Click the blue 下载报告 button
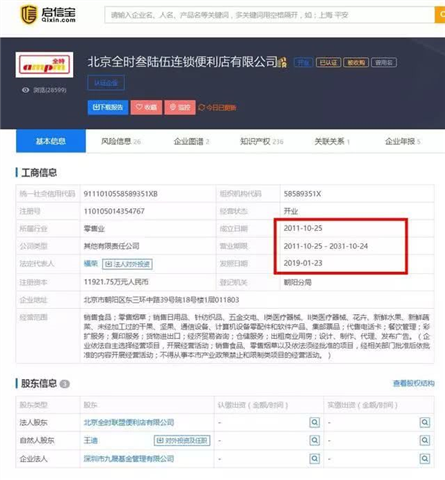 108,107
